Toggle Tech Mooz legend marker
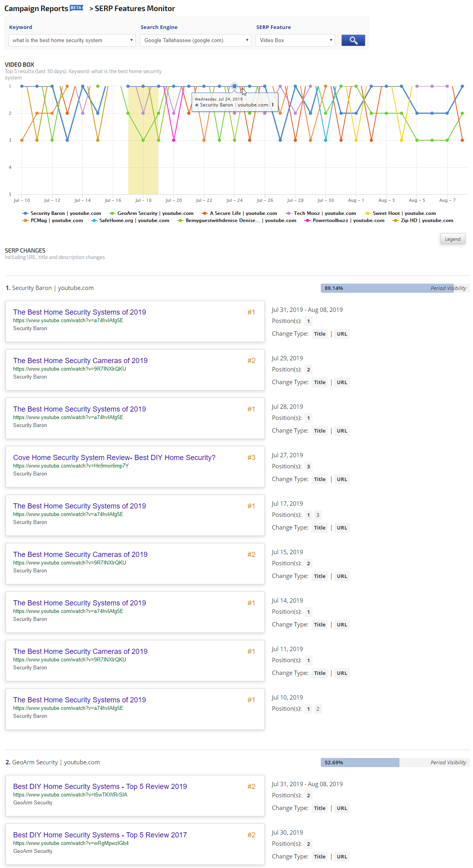Screen dimensions: 473x868 click(x=289, y=213)
